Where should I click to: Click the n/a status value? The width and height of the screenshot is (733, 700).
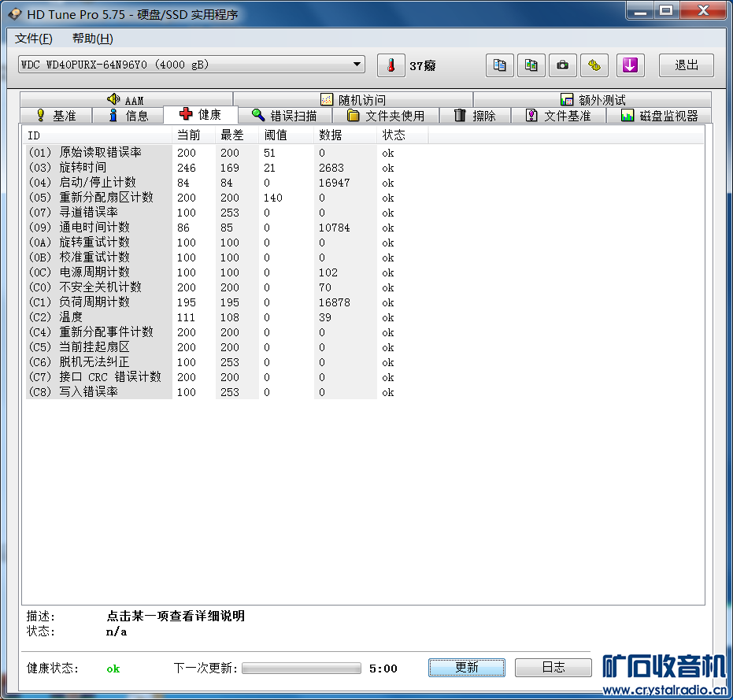(x=117, y=631)
